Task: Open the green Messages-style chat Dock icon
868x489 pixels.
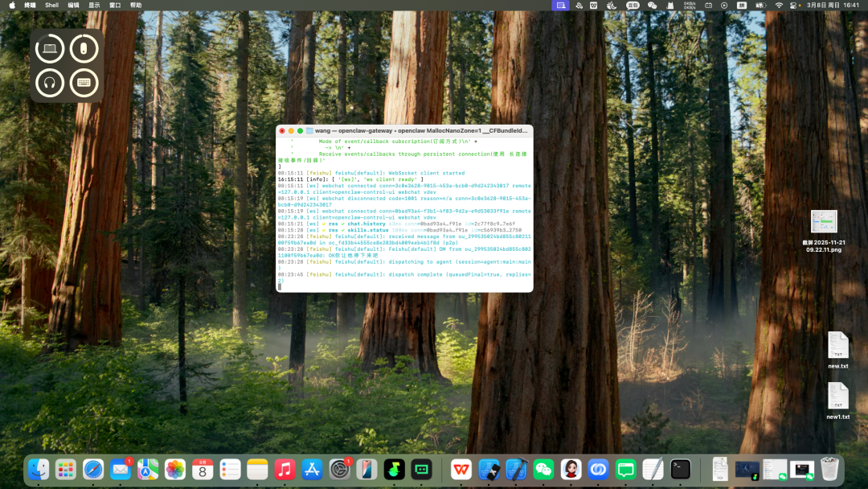Action: point(625,470)
